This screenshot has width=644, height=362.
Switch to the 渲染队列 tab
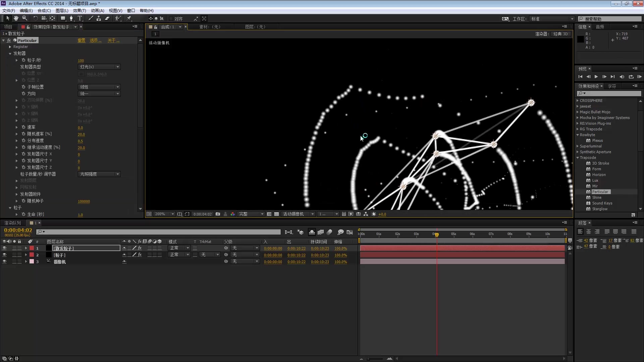12,223
